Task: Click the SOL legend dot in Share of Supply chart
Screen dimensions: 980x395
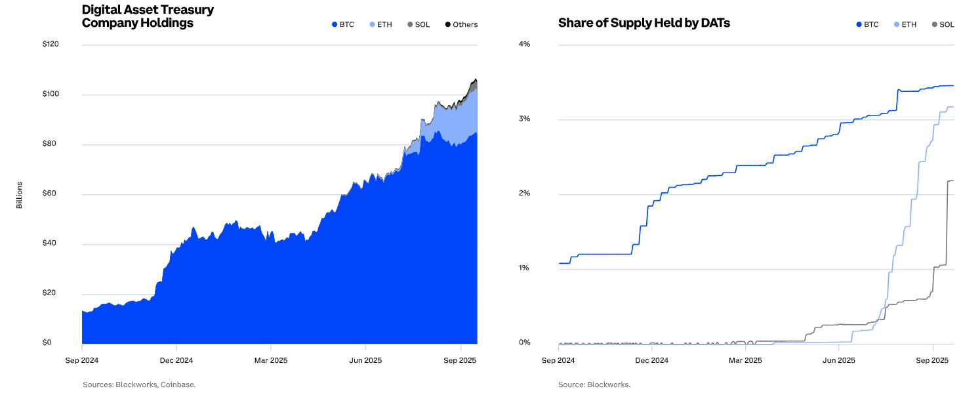Action: (x=934, y=25)
